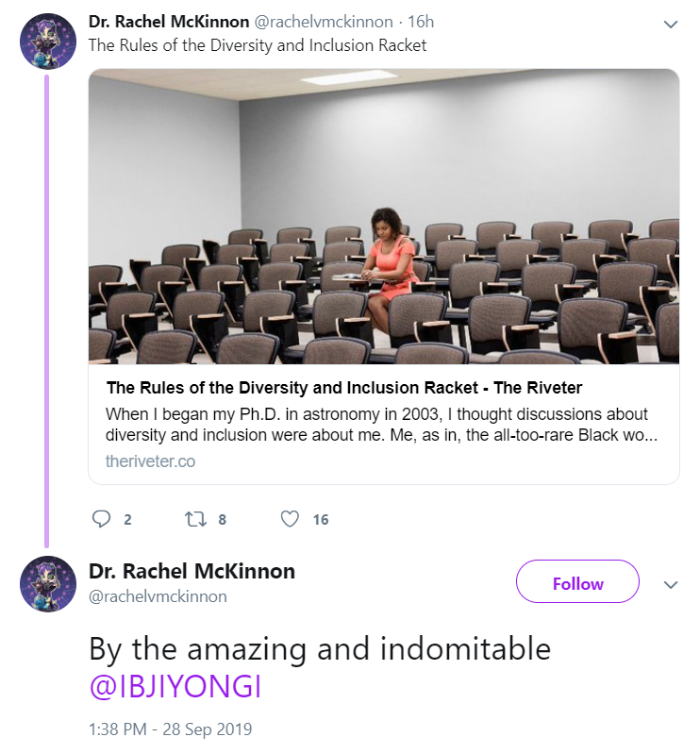This screenshot has height=754, width=700.
Task: Open Dr. Rachel McKinnon name in lower tweet
Action: pyautogui.click(x=192, y=571)
